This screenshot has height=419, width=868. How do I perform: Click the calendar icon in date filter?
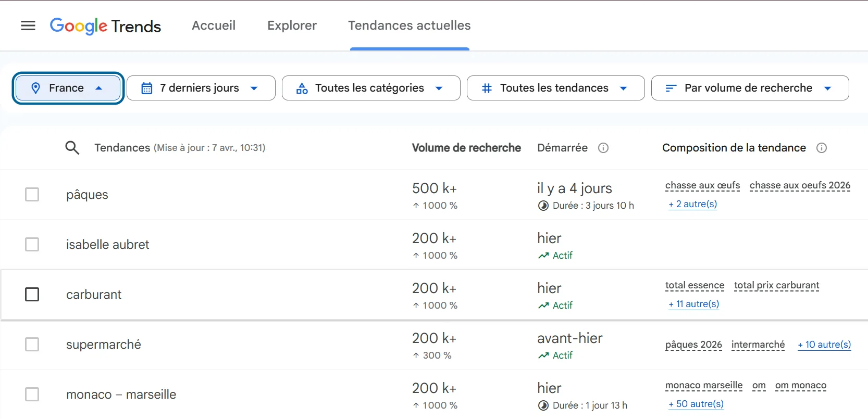(x=147, y=88)
